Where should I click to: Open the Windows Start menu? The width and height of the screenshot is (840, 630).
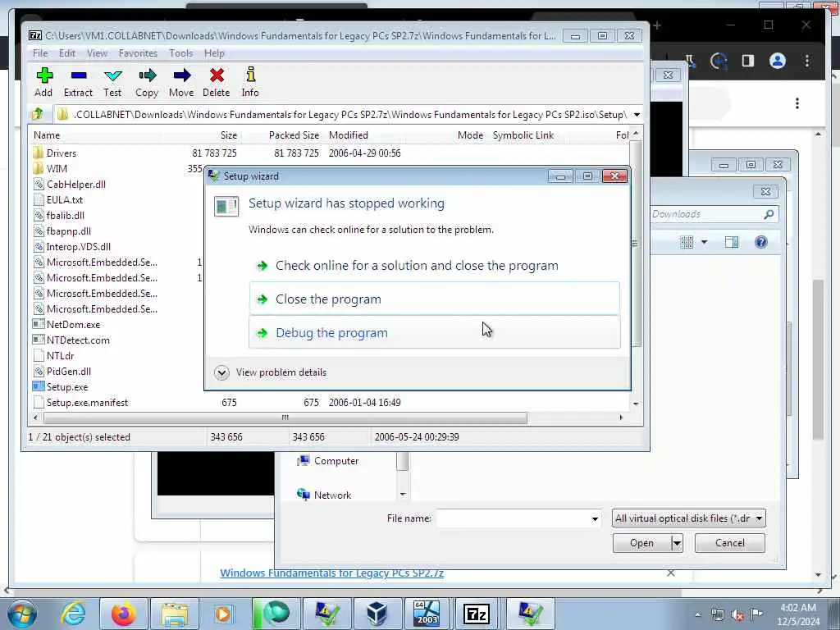pos(21,614)
